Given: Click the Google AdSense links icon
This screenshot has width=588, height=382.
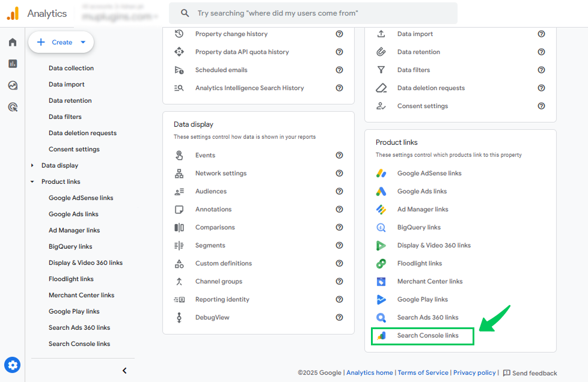Looking at the screenshot, I should point(381,173).
